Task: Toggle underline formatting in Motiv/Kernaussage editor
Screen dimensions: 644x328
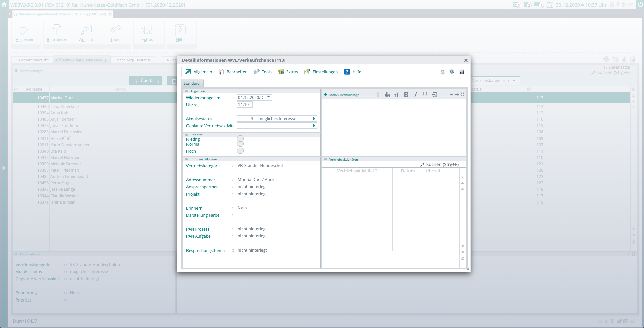Action: (x=425, y=95)
